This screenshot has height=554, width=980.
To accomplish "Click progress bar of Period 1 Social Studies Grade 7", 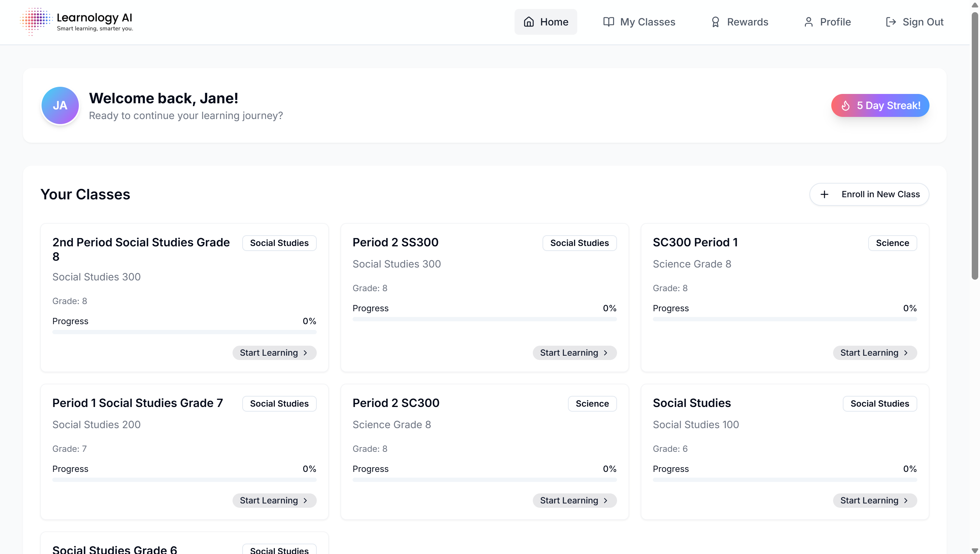I will coord(184,480).
